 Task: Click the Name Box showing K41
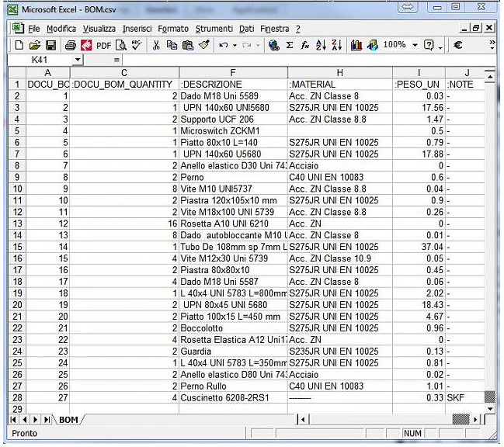pos(40,60)
